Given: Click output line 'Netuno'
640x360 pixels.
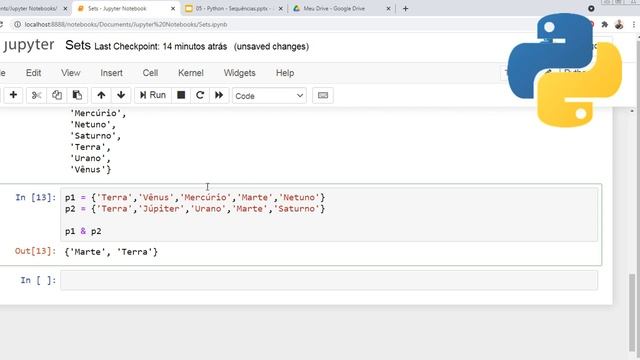Looking at the screenshot, I should click(x=93, y=124).
